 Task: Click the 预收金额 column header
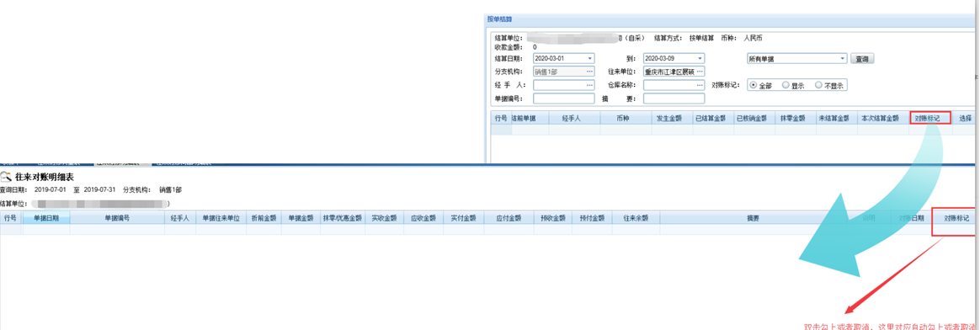point(553,218)
